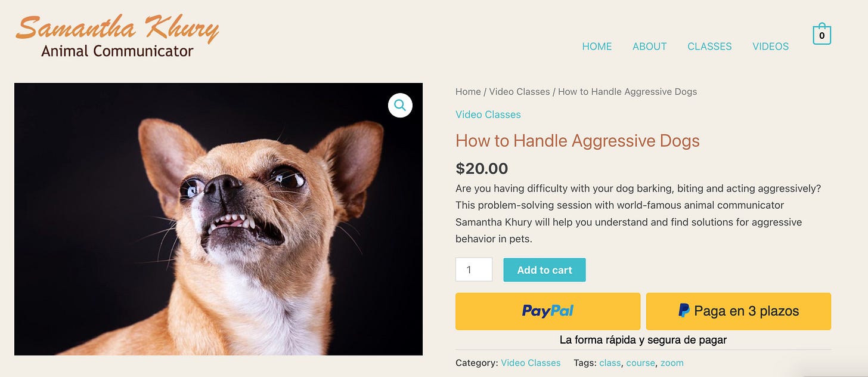Open the Video Classes category link
868x377 pixels.
(x=531, y=363)
